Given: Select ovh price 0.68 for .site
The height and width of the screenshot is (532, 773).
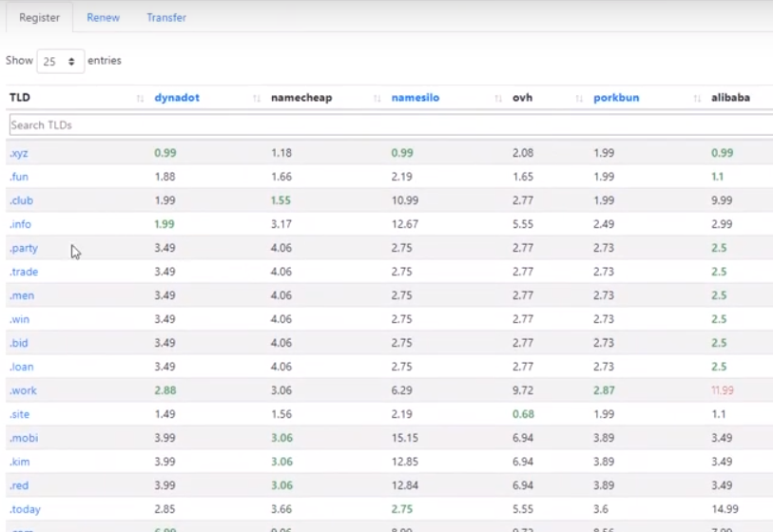Looking at the screenshot, I should pos(523,414).
